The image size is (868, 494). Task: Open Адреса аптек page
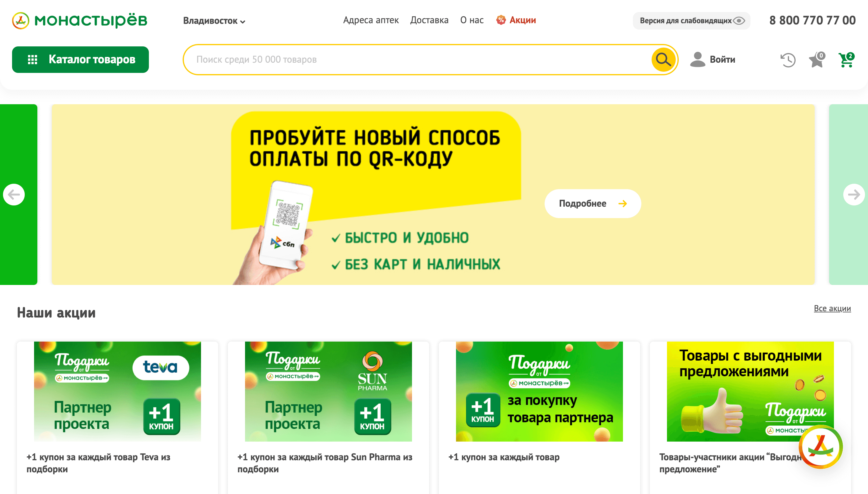click(371, 20)
